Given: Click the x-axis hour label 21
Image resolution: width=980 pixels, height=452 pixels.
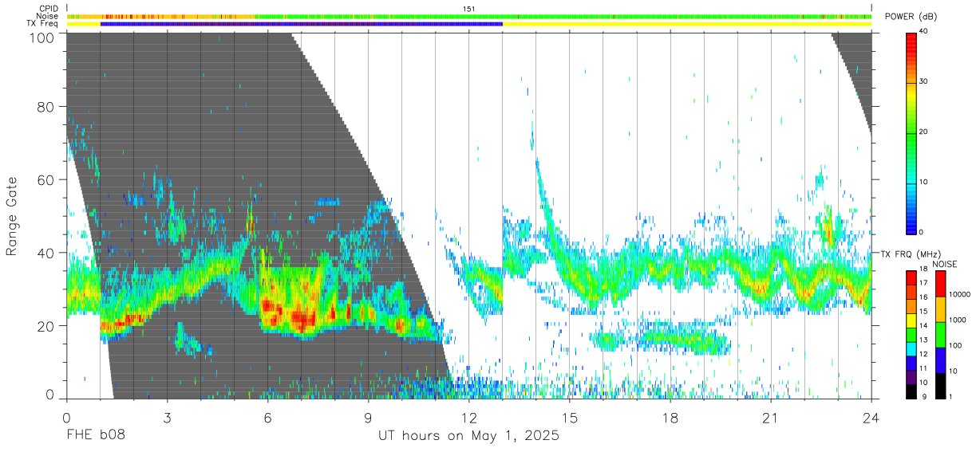Looking at the screenshot, I should click(x=771, y=418).
